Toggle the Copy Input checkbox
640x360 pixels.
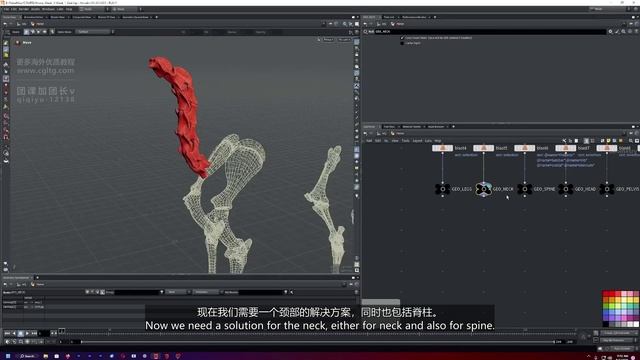pyautogui.click(x=402, y=38)
